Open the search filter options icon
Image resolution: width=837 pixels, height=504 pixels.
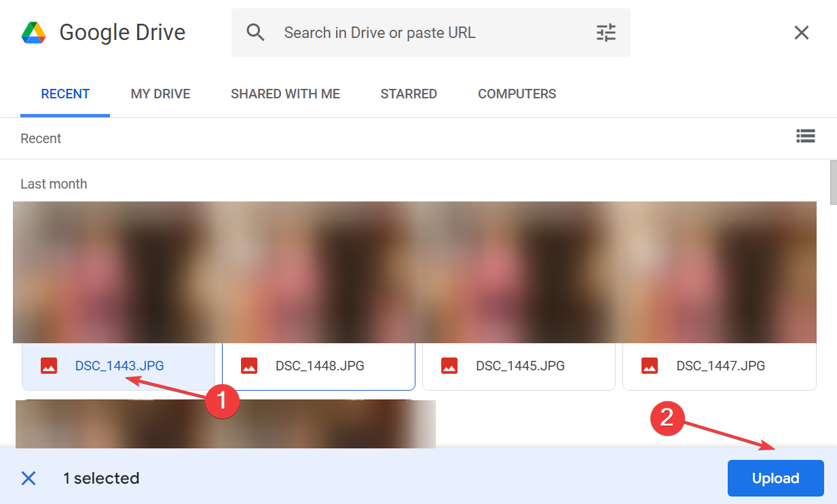pos(606,33)
